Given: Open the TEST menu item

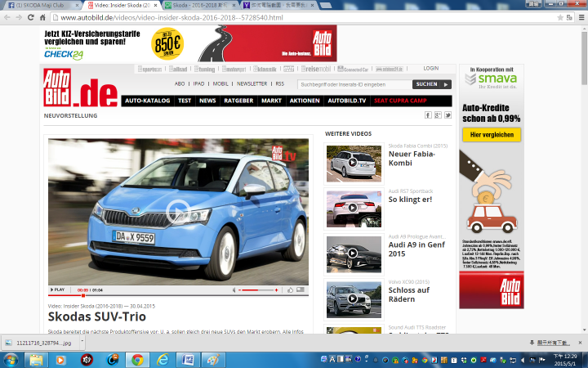Looking at the screenshot, I should (185, 101).
